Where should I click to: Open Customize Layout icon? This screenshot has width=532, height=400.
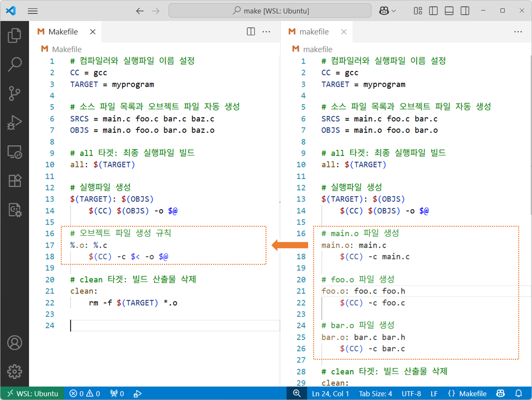pos(418,11)
